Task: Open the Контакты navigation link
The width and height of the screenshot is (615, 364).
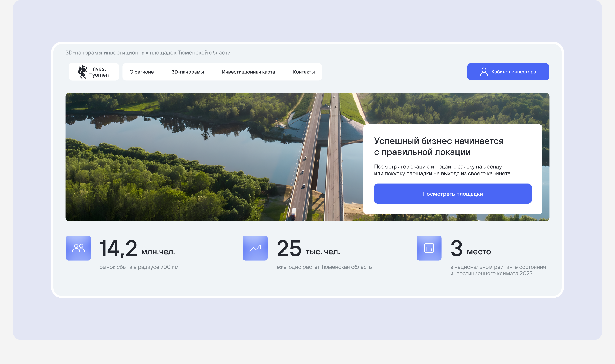Action: click(304, 72)
